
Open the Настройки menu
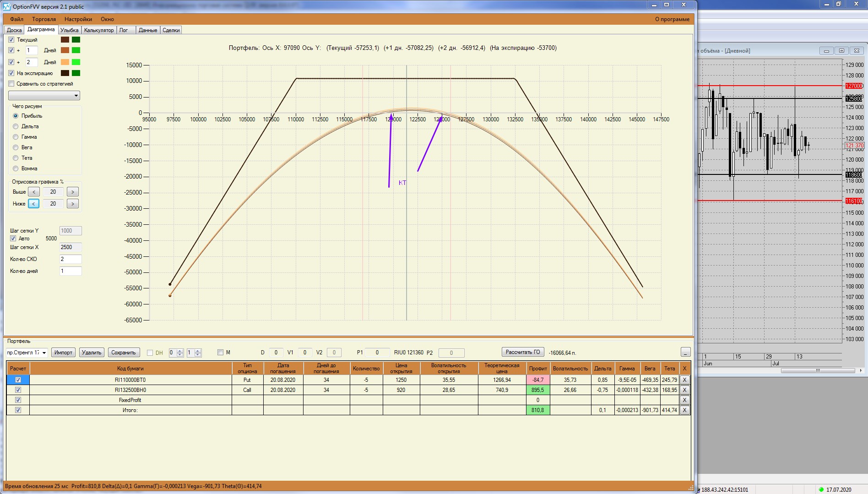click(x=78, y=19)
